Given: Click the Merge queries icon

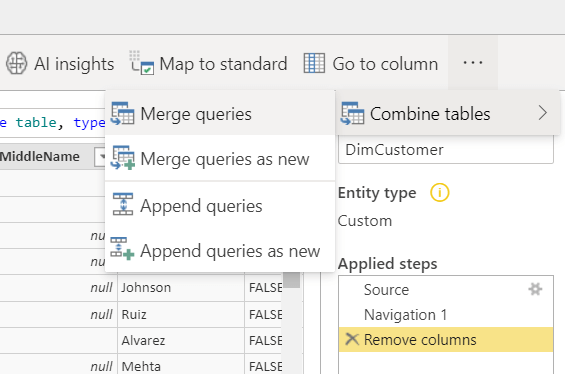Looking at the screenshot, I should 123,113.
